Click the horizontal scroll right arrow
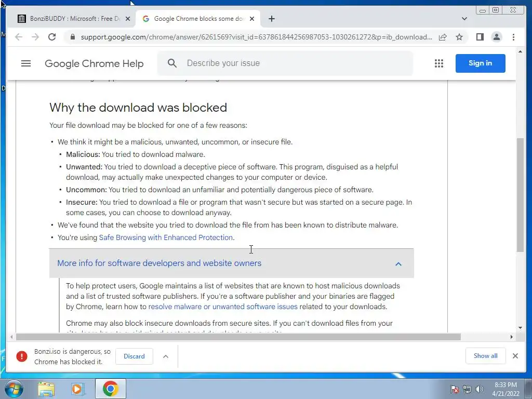Viewport: 532px width, 399px height. point(512,337)
